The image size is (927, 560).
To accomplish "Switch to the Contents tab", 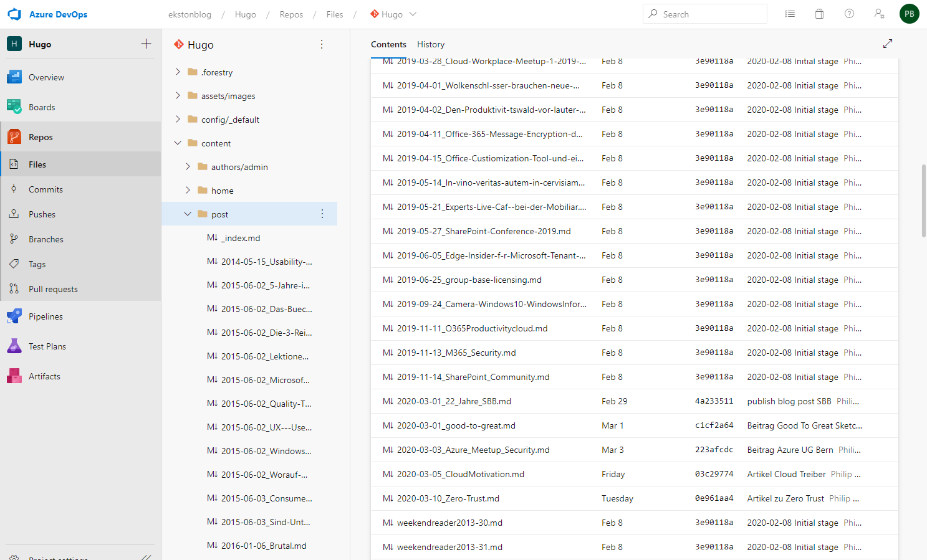I will coord(388,44).
